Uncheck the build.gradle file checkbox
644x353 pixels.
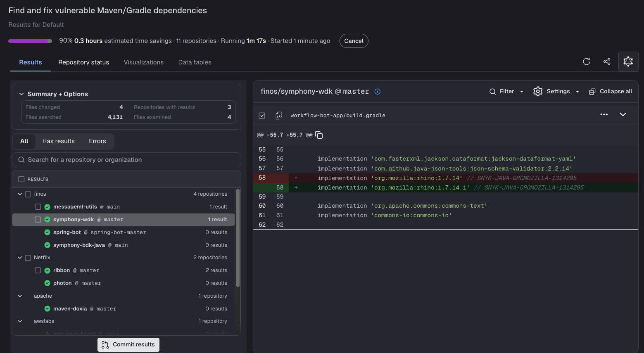tap(262, 116)
